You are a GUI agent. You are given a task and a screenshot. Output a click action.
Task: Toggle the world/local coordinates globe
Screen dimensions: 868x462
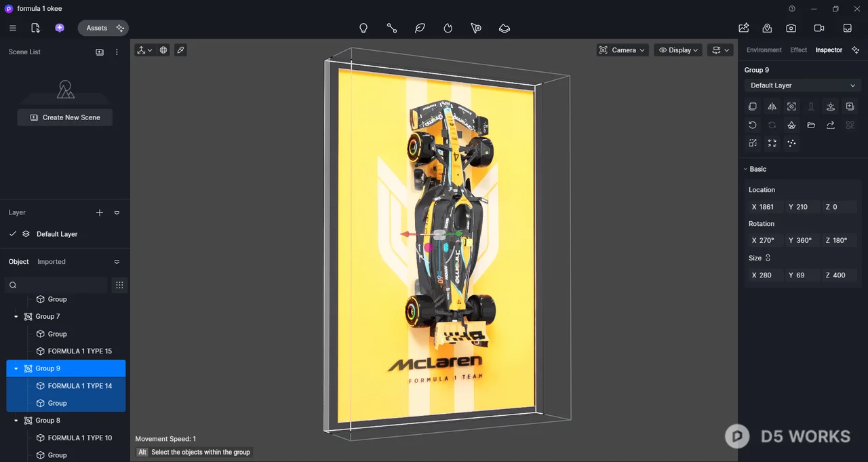(x=163, y=50)
